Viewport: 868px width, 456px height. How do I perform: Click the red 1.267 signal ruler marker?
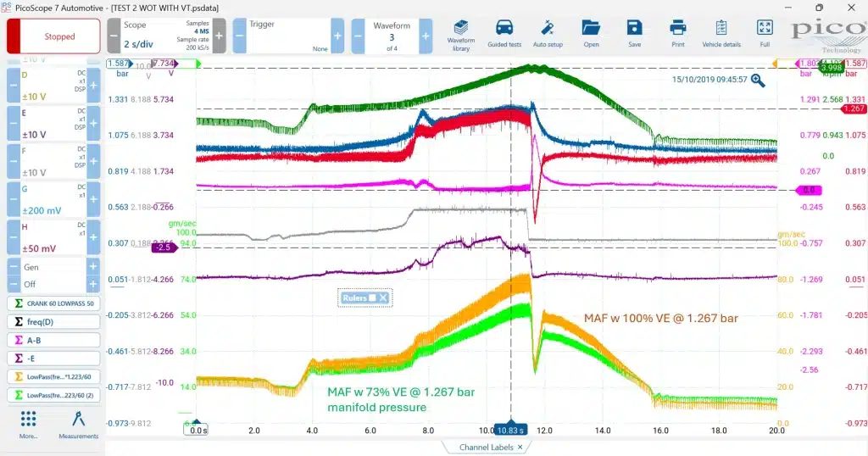click(x=853, y=108)
